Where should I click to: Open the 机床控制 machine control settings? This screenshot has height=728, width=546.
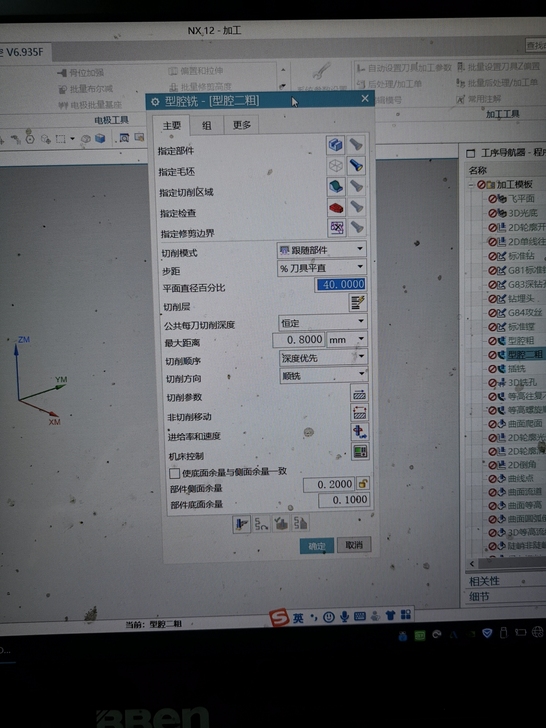tap(361, 451)
